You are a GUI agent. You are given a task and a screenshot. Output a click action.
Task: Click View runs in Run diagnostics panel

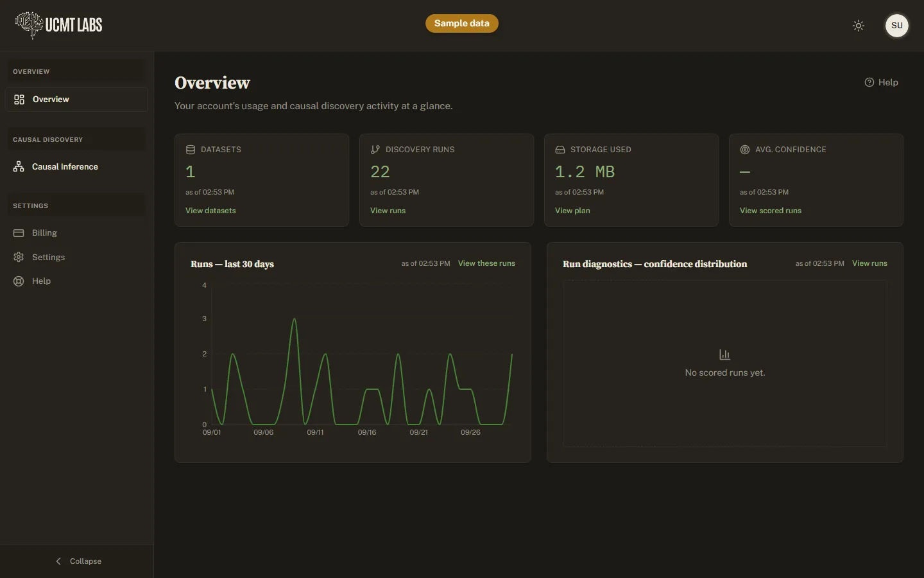(x=869, y=263)
